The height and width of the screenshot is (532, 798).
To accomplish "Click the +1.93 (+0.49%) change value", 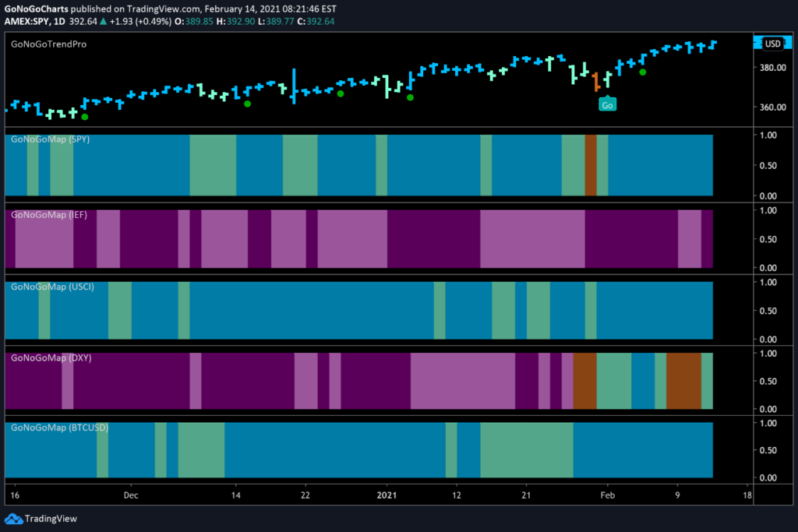I will coord(140,21).
